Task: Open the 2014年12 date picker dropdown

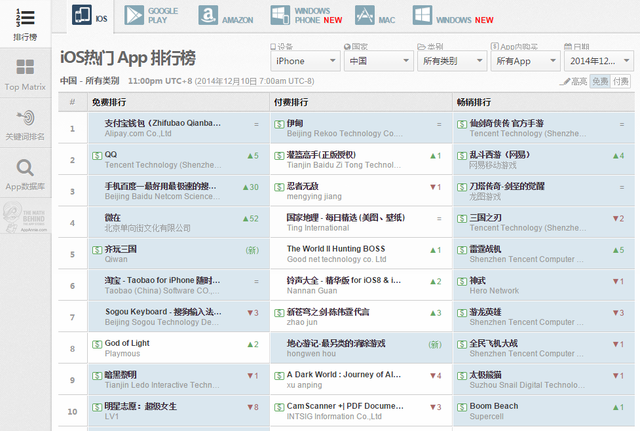Action: coord(599,61)
